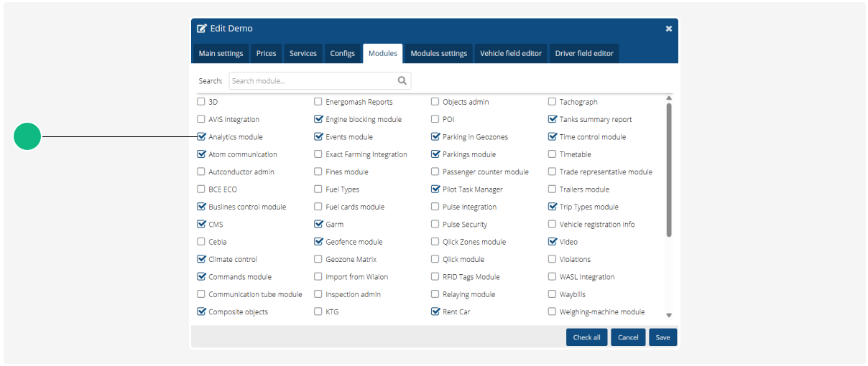Enable the POI checkbox
Viewport: 868px width, 366px height.
coord(435,119)
